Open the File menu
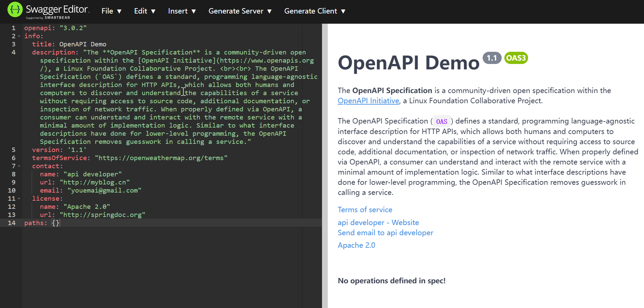This screenshot has width=644, height=308. click(112, 11)
